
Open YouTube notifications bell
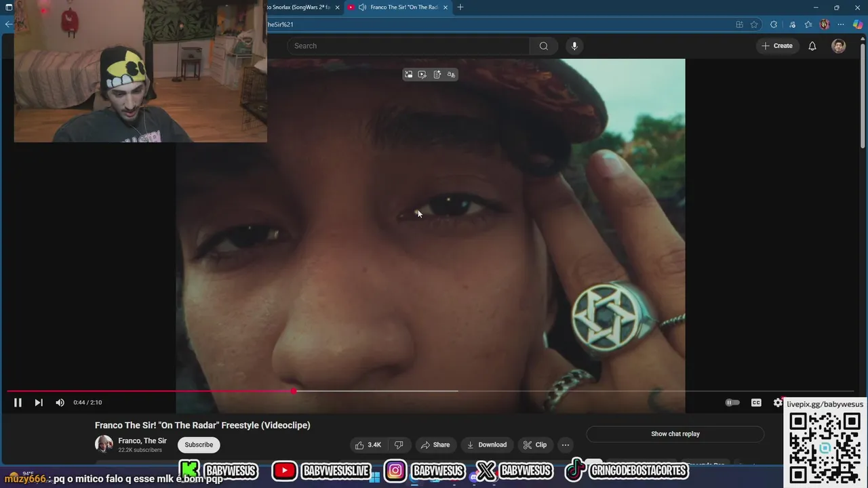[x=812, y=46]
